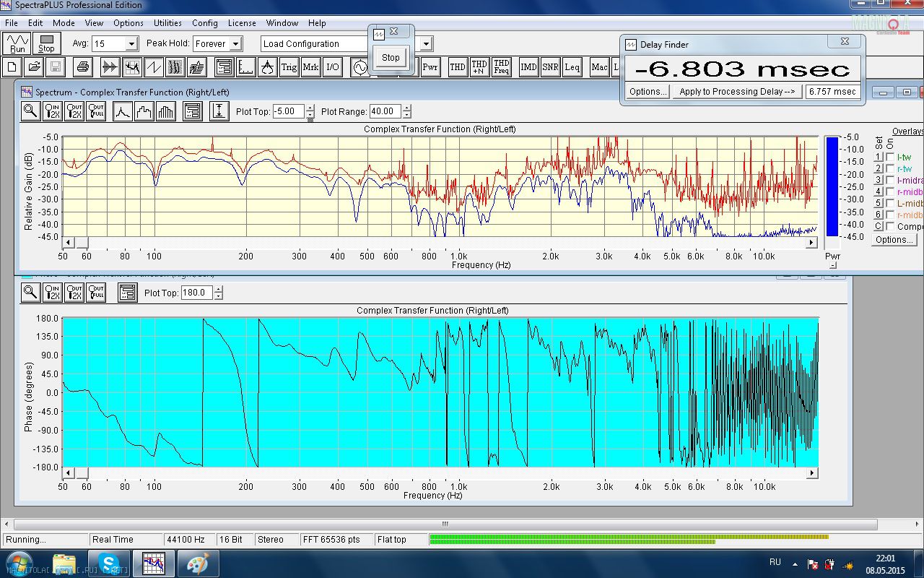Enable overlay 3 l-midra checkbox
This screenshot has height=578, width=924.
pyautogui.click(x=890, y=180)
